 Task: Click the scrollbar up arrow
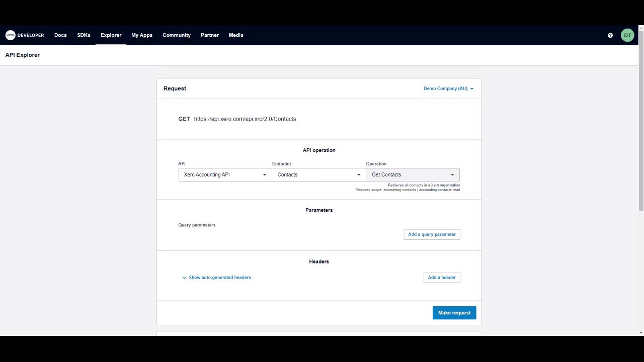tap(641, 28)
